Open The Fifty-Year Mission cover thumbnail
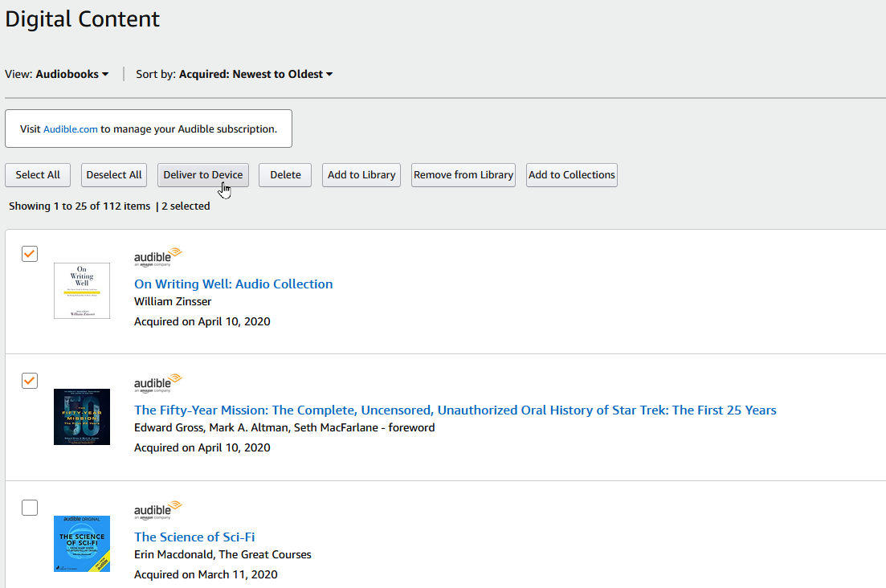Viewport: 886px width, 588px height. click(x=82, y=417)
